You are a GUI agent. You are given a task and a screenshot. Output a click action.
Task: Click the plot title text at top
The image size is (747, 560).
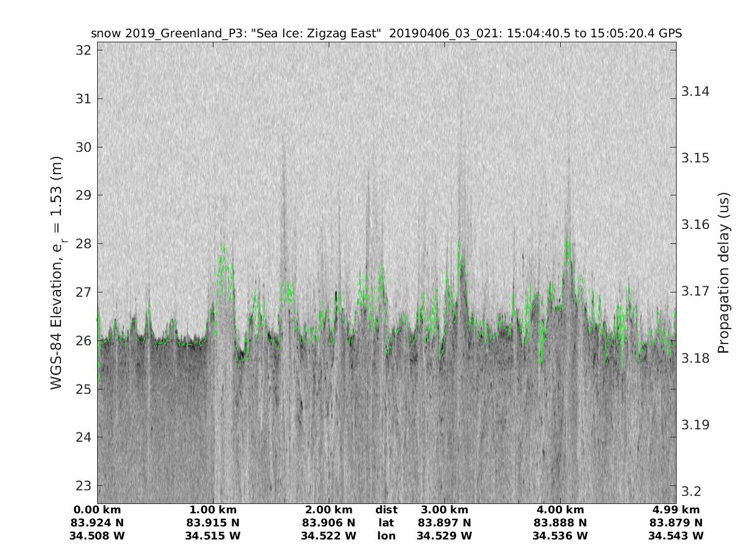pyautogui.click(x=386, y=34)
